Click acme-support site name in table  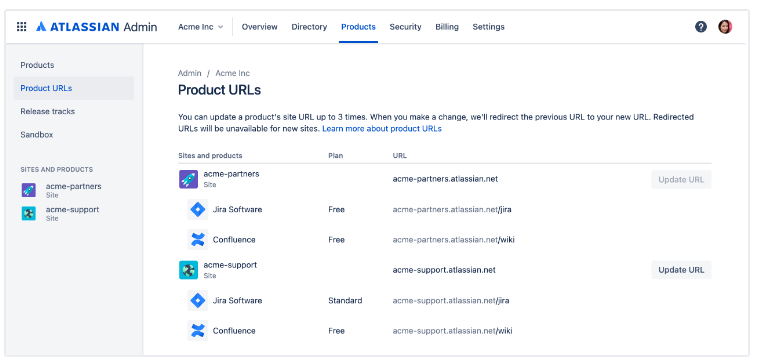[230, 265]
